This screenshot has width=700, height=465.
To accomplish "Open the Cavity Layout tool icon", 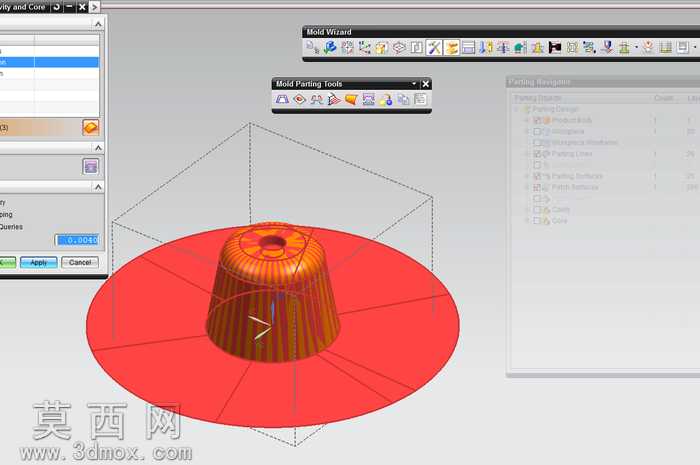I will tap(416, 47).
